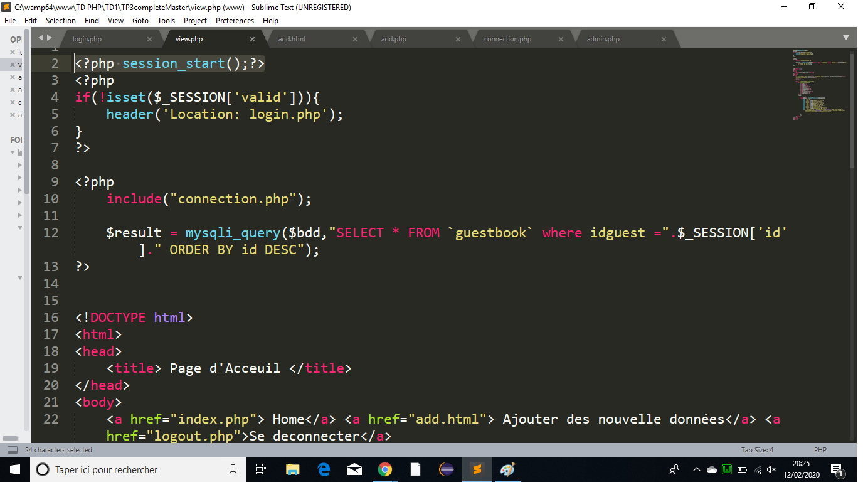Select the view.php tab
This screenshot has height=497, width=868.
tap(189, 39)
